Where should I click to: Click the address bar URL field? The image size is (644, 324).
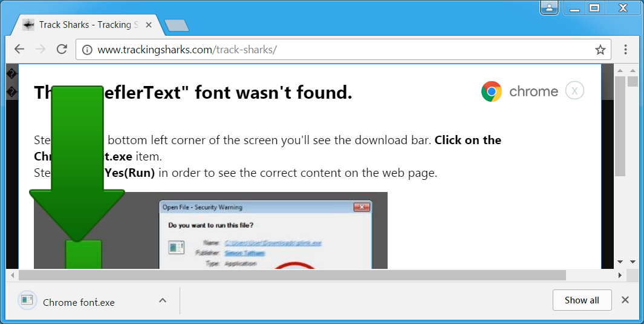(343, 50)
